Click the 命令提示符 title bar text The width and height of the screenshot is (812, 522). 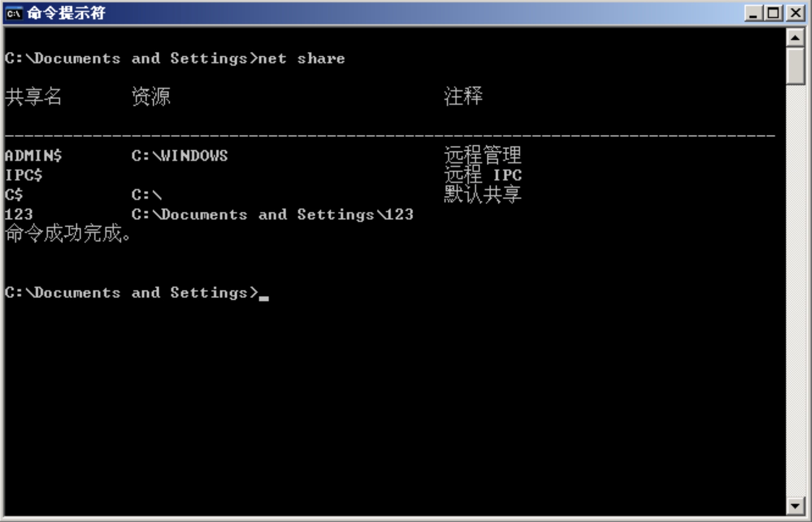66,13
